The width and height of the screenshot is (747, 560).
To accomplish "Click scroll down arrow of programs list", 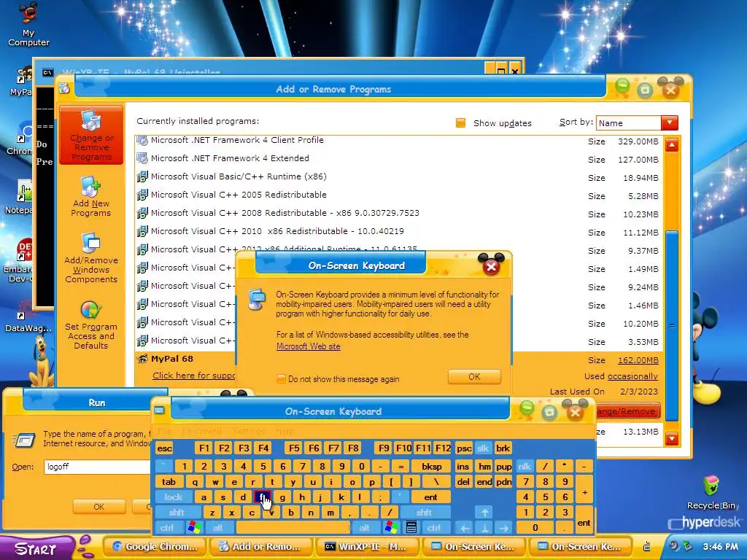I will click(672, 437).
